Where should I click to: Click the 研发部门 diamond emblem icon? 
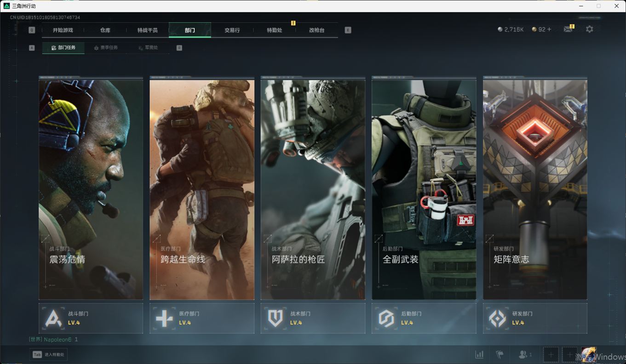(x=497, y=318)
